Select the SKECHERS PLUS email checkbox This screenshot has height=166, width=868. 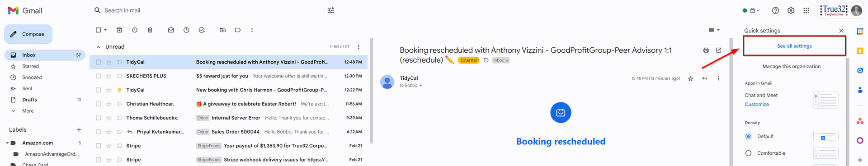click(99, 76)
